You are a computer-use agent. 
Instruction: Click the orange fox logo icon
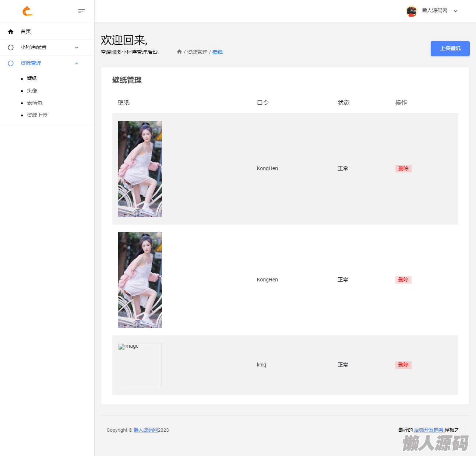tap(28, 11)
